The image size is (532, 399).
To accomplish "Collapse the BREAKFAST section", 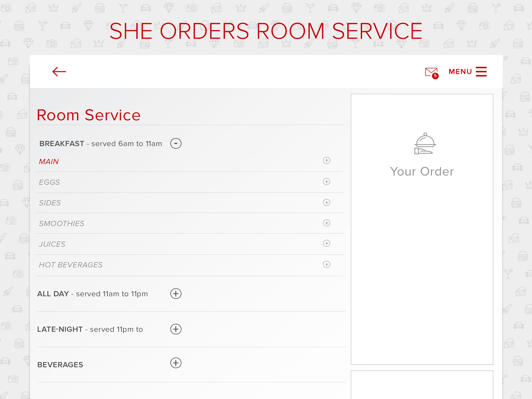I will pyautogui.click(x=176, y=143).
